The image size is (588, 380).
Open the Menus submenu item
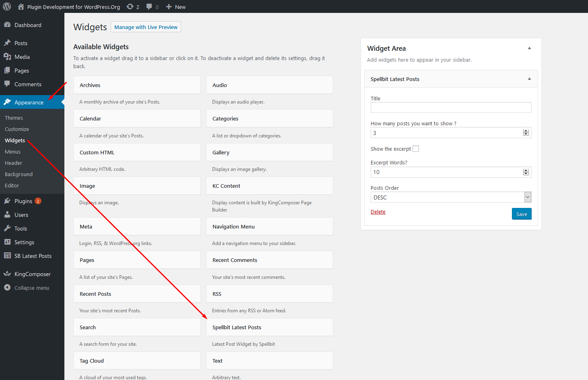pyautogui.click(x=12, y=152)
